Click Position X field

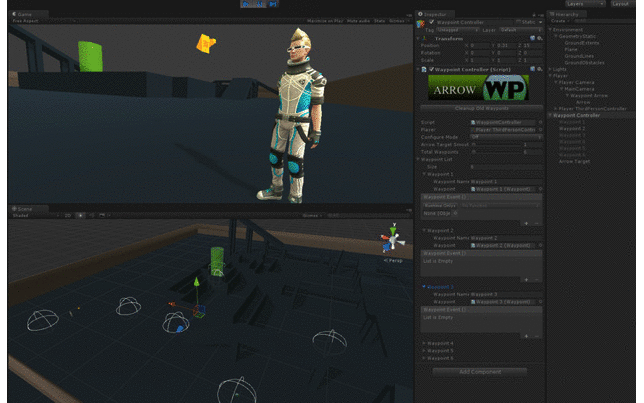pos(479,46)
